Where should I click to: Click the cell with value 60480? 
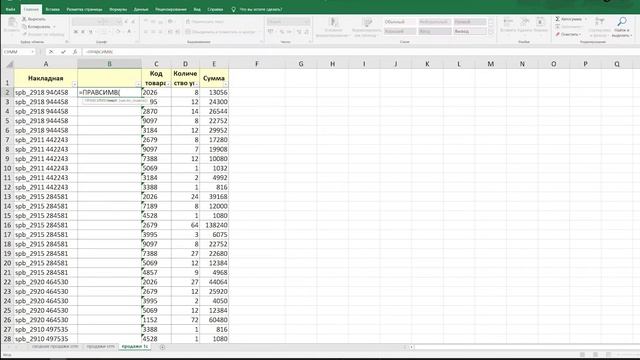[214, 320]
